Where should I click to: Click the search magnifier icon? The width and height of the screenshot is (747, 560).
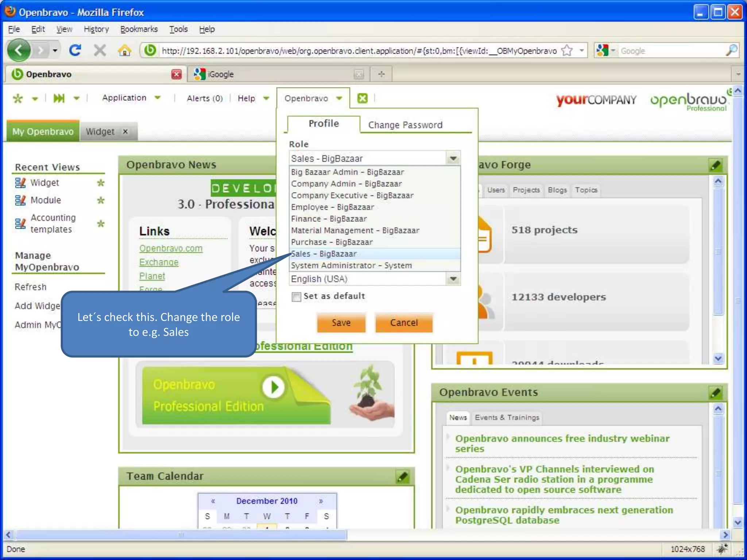(x=731, y=50)
